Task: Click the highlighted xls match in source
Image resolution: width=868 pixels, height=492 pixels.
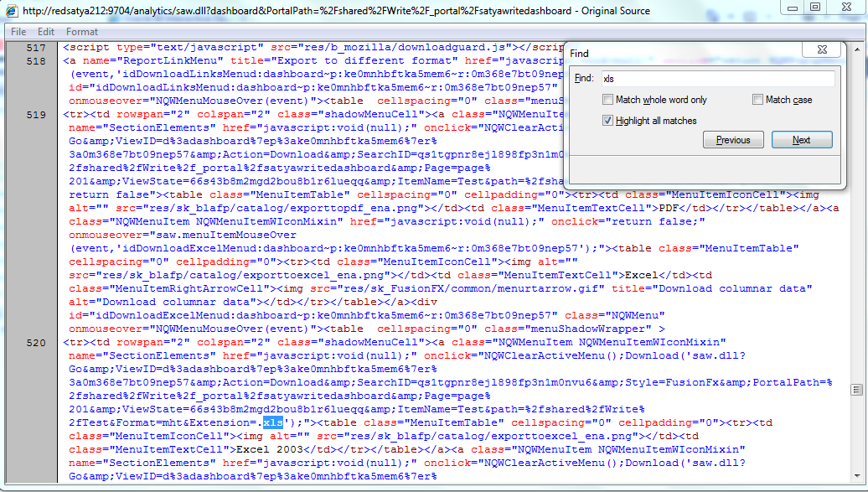Action: pyautogui.click(x=273, y=422)
